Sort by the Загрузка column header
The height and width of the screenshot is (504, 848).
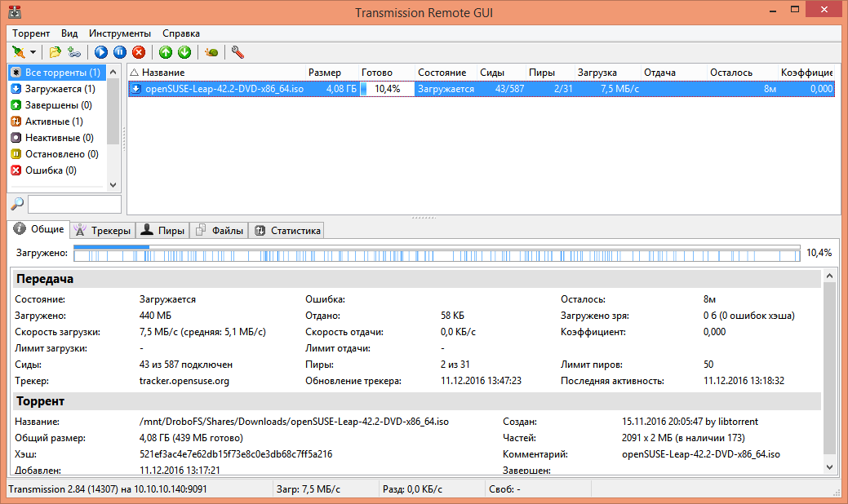(x=607, y=73)
